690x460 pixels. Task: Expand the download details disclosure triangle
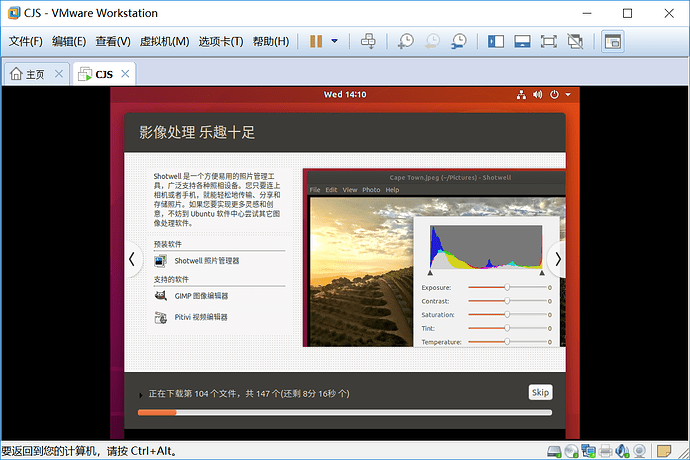point(140,395)
